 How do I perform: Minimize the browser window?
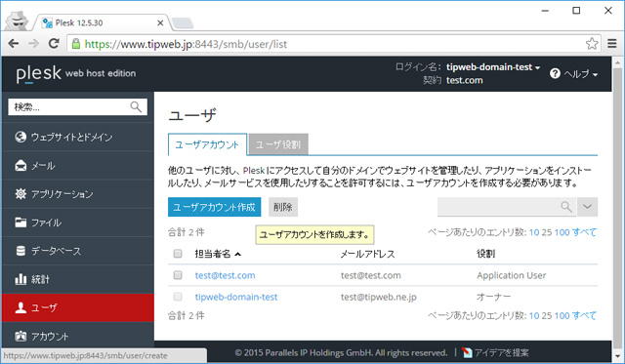(545, 11)
